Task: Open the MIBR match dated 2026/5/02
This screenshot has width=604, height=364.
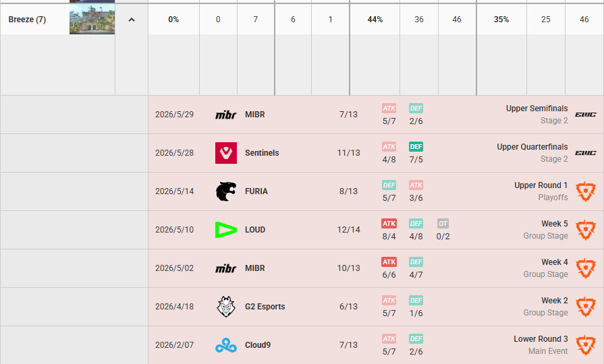Action: [x=376, y=268]
